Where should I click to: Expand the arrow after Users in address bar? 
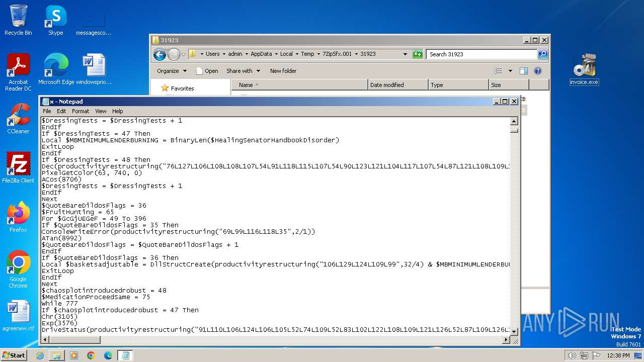point(224,54)
